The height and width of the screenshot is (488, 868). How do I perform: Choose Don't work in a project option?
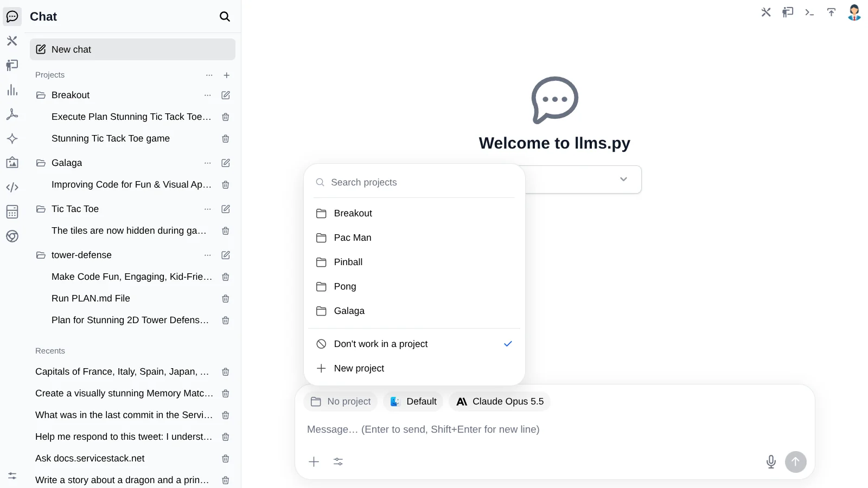click(x=414, y=344)
